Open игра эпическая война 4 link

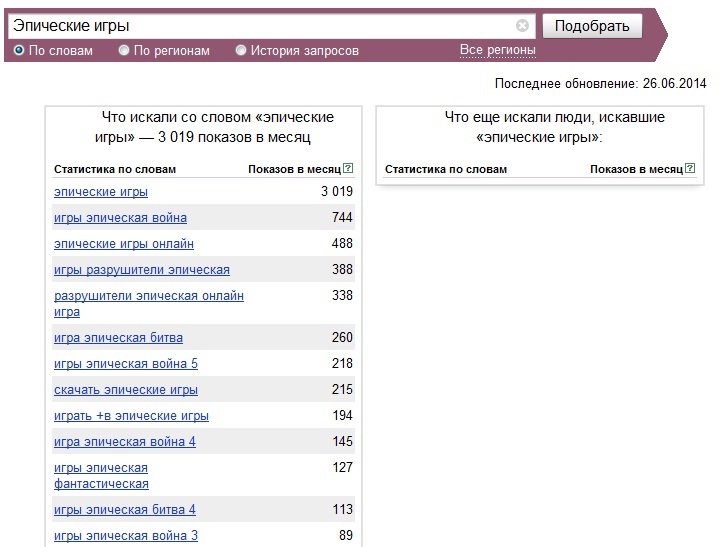(x=125, y=442)
